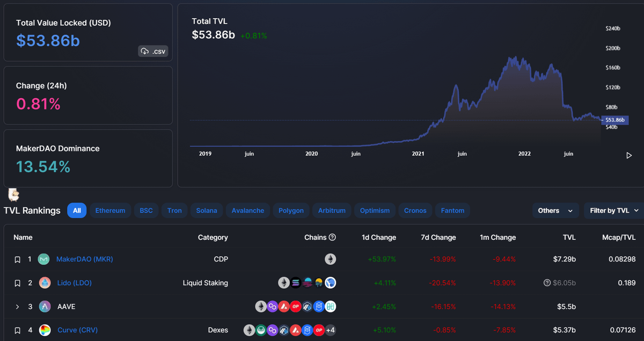This screenshot has height=341, width=644.
Task: Toggle the bookmark for Curve (CRV)
Action: click(17, 330)
